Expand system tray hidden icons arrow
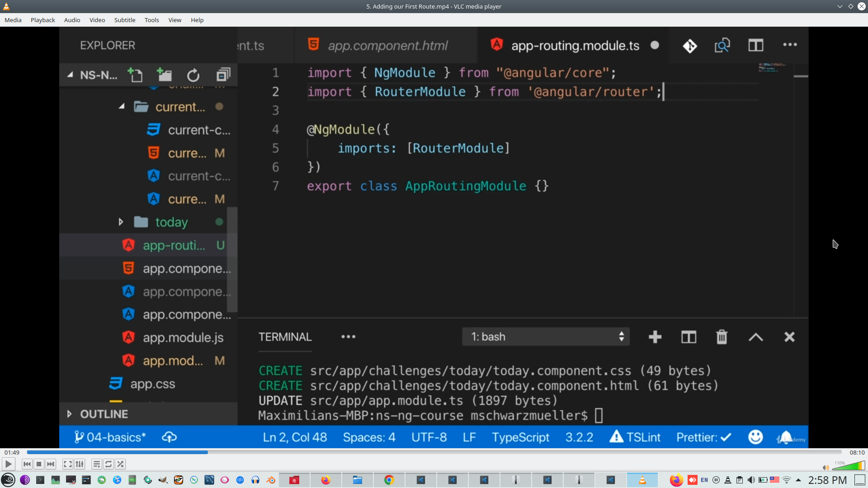 (798, 480)
